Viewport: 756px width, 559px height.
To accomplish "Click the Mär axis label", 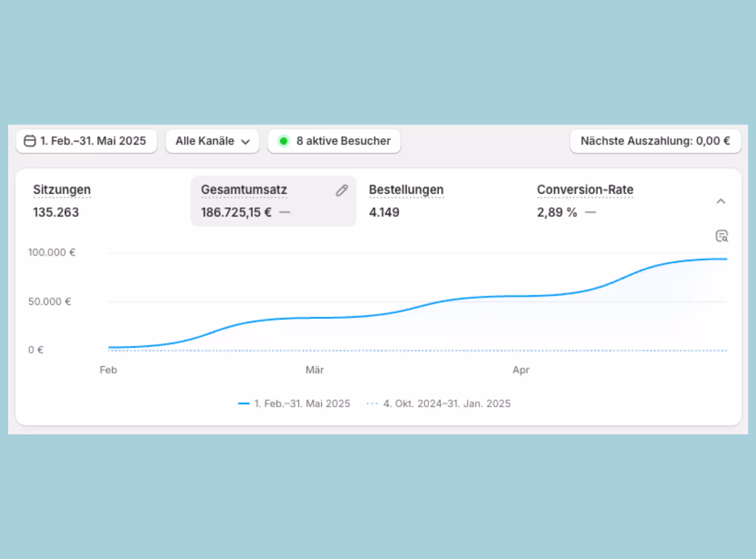I will [315, 370].
